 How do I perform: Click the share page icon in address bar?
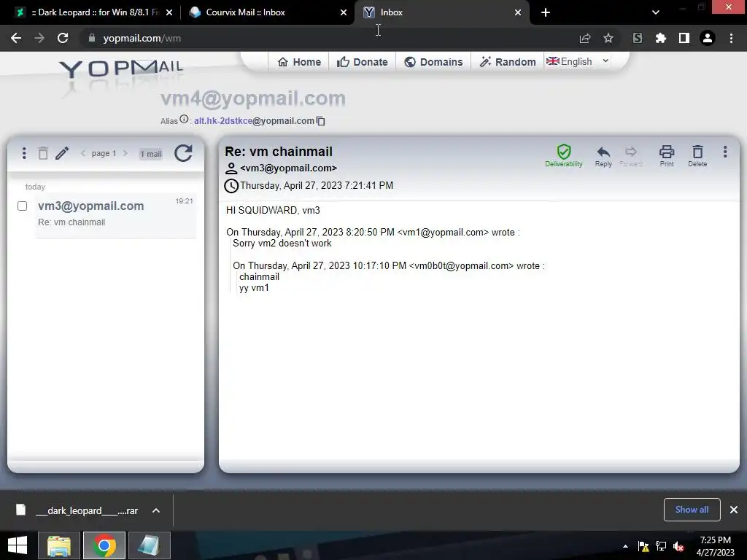point(585,38)
